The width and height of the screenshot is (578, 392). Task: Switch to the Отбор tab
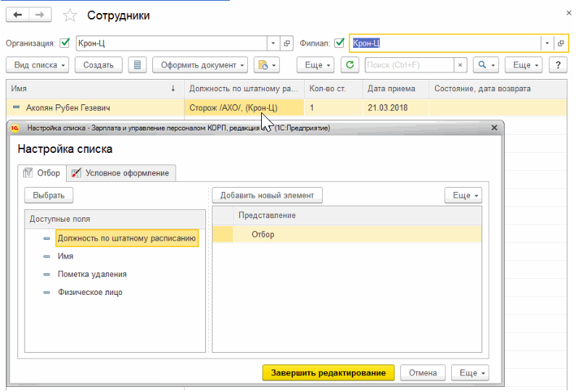[x=42, y=173]
